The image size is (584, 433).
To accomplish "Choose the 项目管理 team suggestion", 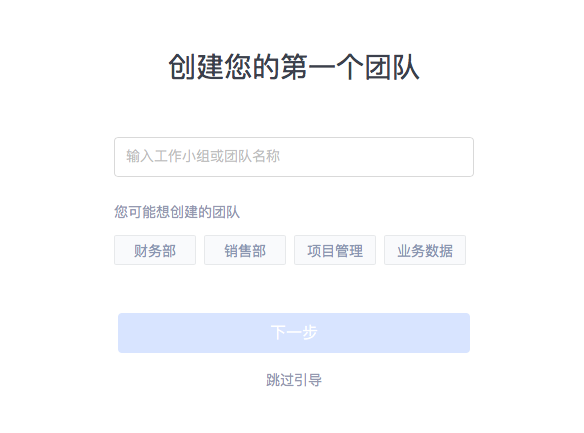I will click(x=335, y=250).
